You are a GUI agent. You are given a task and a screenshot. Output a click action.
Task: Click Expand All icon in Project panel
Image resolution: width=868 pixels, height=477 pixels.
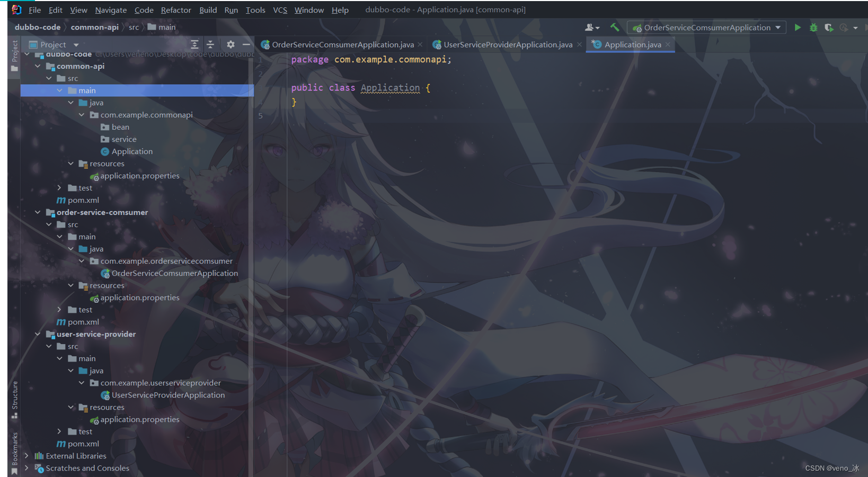(194, 44)
